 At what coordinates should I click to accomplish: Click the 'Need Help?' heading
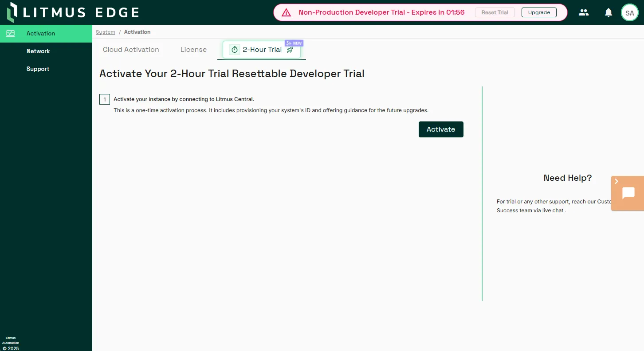click(568, 178)
